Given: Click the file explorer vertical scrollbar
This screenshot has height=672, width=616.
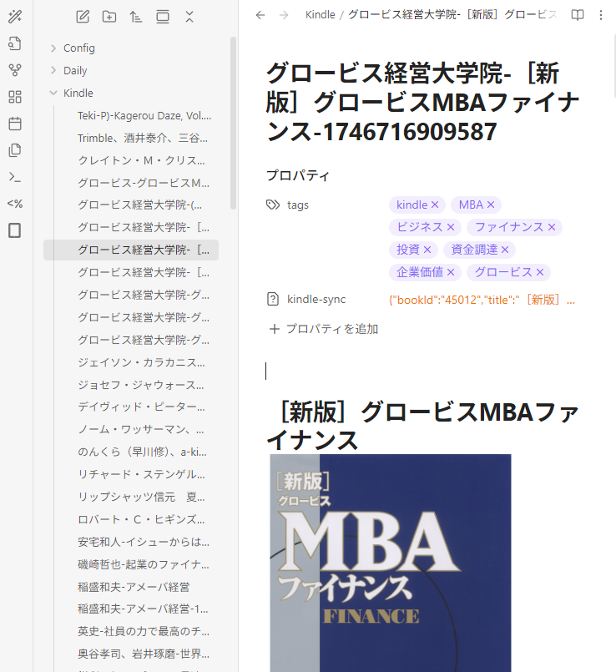Looking at the screenshot, I should (233, 124).
